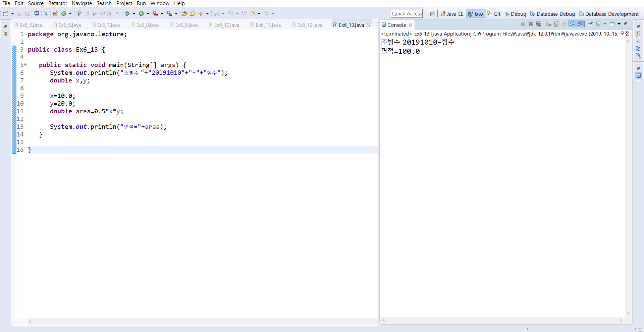Screen dimensions: 644x332
Task: Switch to Database Debug perspective
Action: tap(552, 14)
